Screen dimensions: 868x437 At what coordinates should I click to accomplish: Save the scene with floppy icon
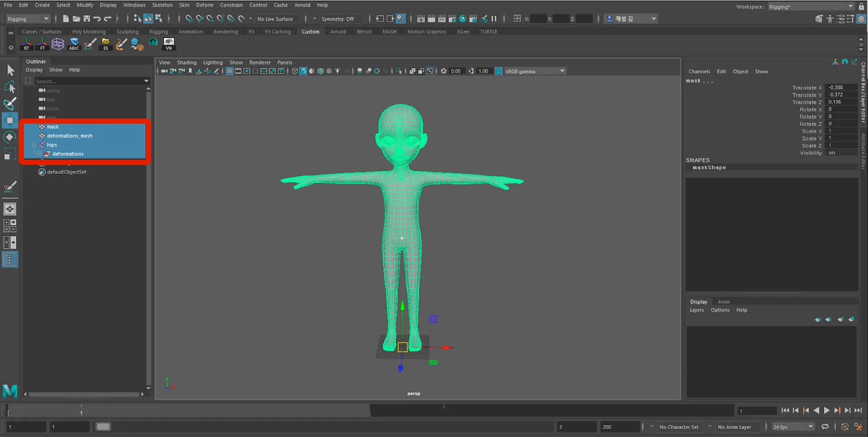coord(87,19)
